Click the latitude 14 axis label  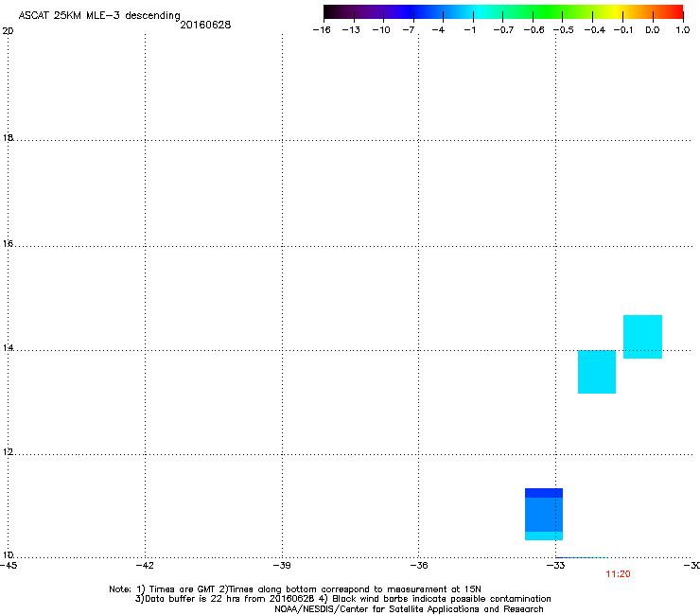(8, 347)
